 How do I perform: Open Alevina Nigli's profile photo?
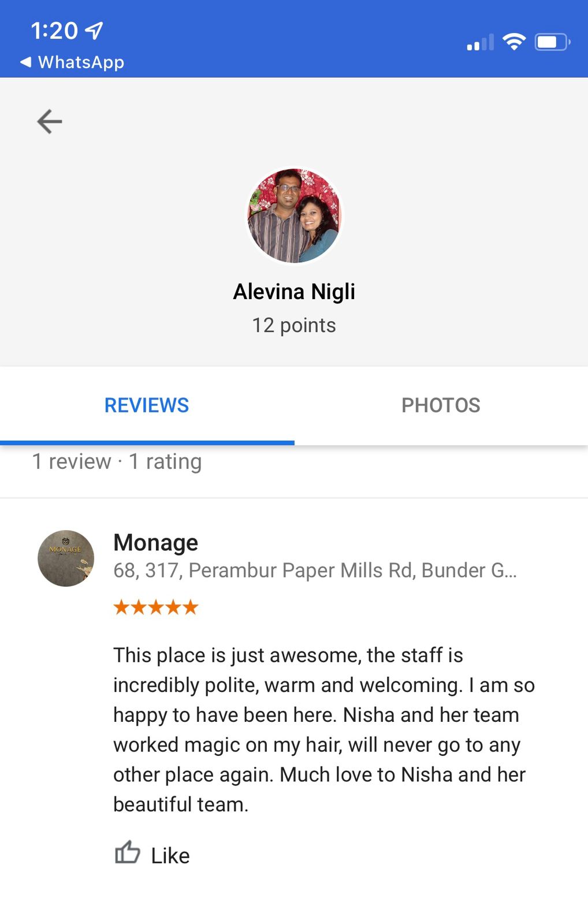coord(294,215)
